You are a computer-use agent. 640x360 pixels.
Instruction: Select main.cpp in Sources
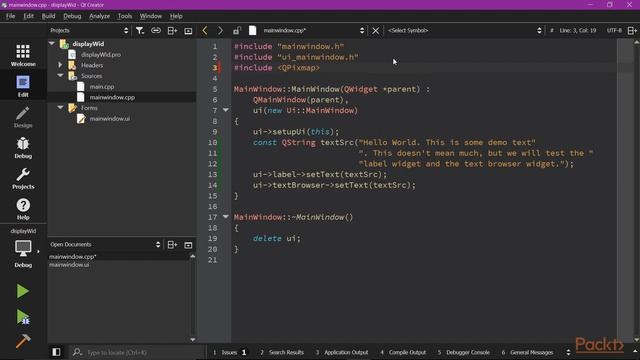(102, 87)
